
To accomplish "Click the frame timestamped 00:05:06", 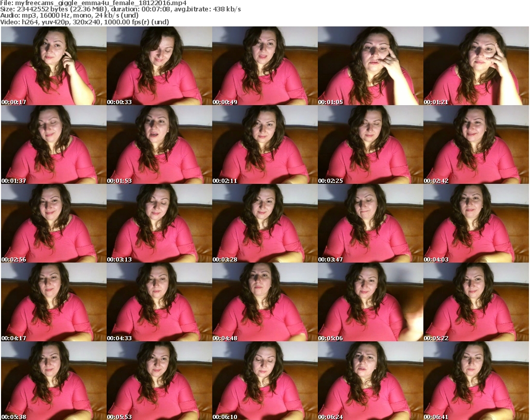I will pos(370,302).
